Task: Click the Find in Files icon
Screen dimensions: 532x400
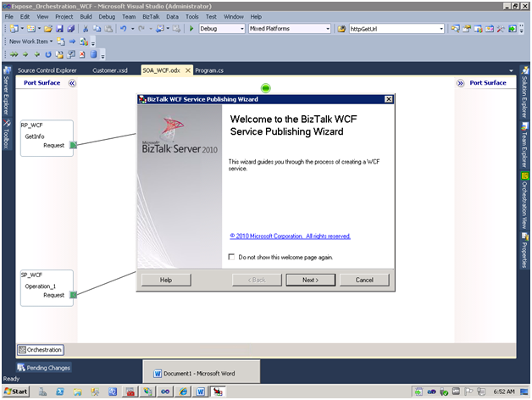Action: coord(341,29)
